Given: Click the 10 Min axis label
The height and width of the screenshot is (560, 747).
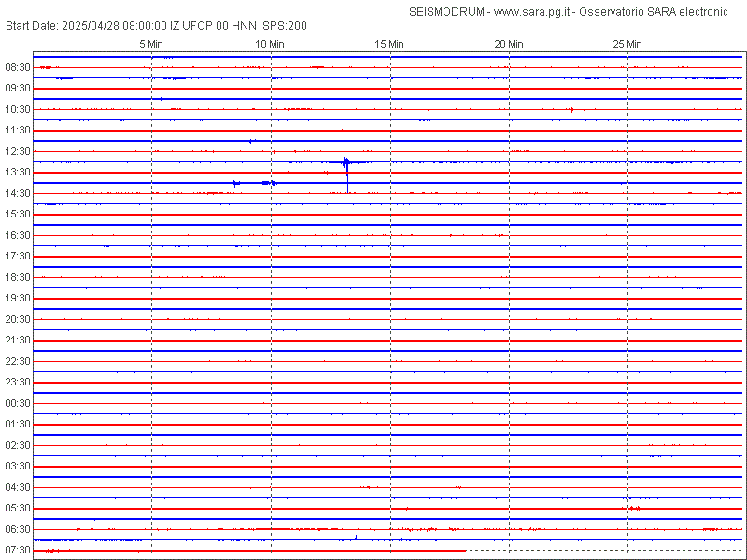Looking at the screenshot, I should coord(270,44).
